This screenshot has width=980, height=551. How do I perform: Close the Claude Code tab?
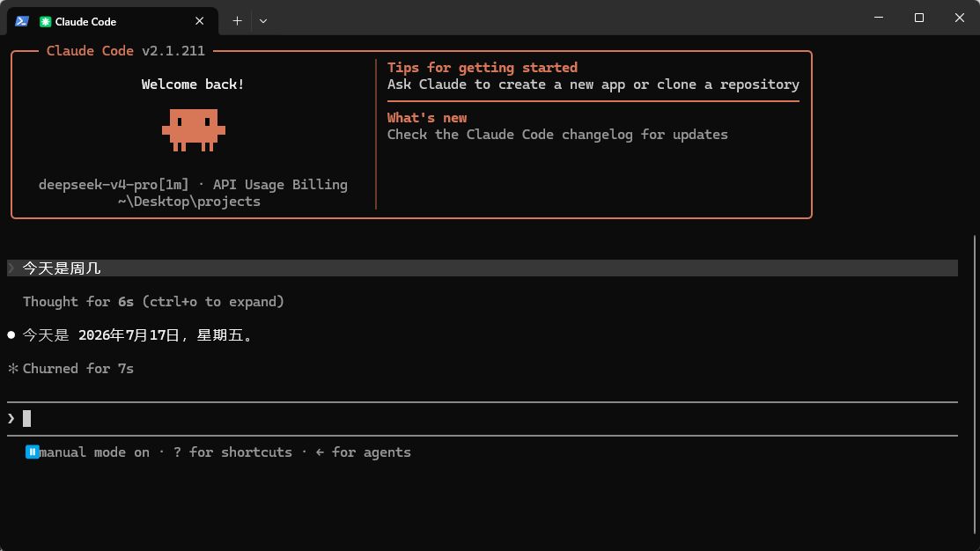click(199, 21)
